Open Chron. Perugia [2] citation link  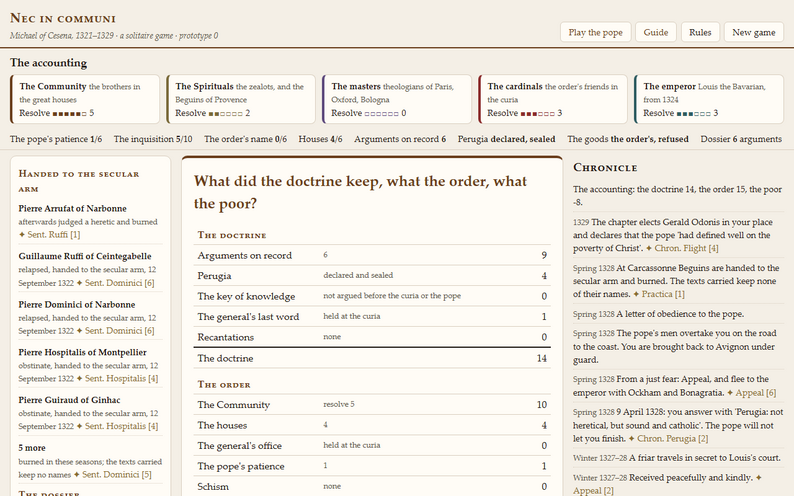click(672, 439)
